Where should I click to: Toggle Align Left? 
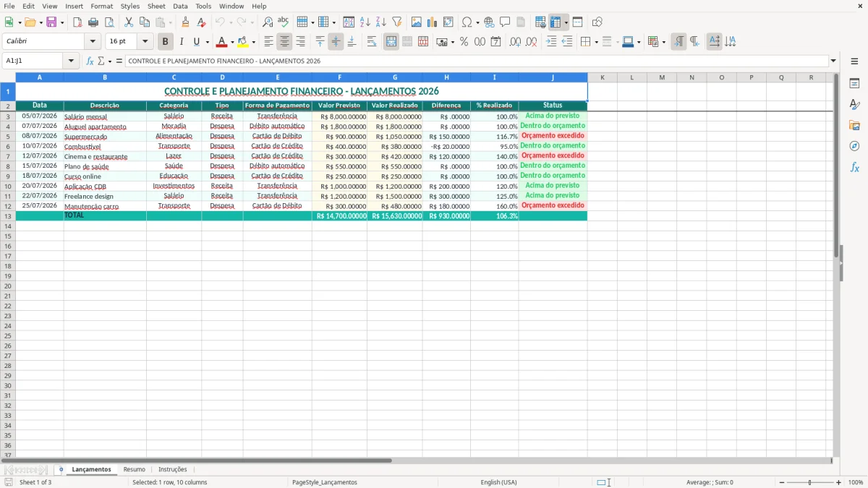(x=268, y=42)
